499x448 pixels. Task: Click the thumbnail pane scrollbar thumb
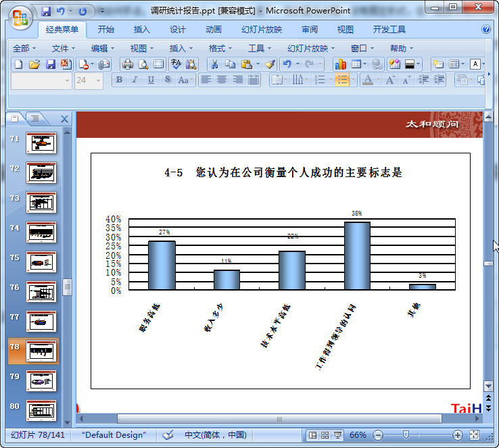[x=67, y=287]
